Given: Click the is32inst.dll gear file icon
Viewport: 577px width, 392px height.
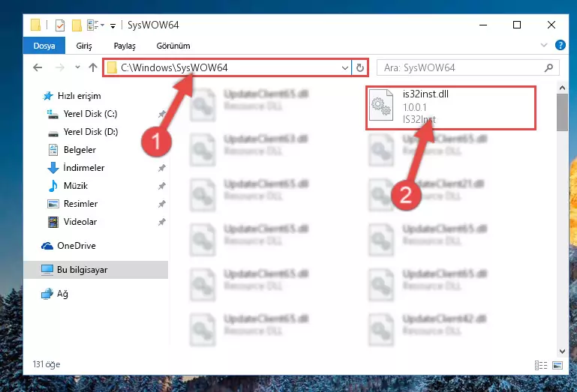Looking at the screenshot, I should point(381,106).
